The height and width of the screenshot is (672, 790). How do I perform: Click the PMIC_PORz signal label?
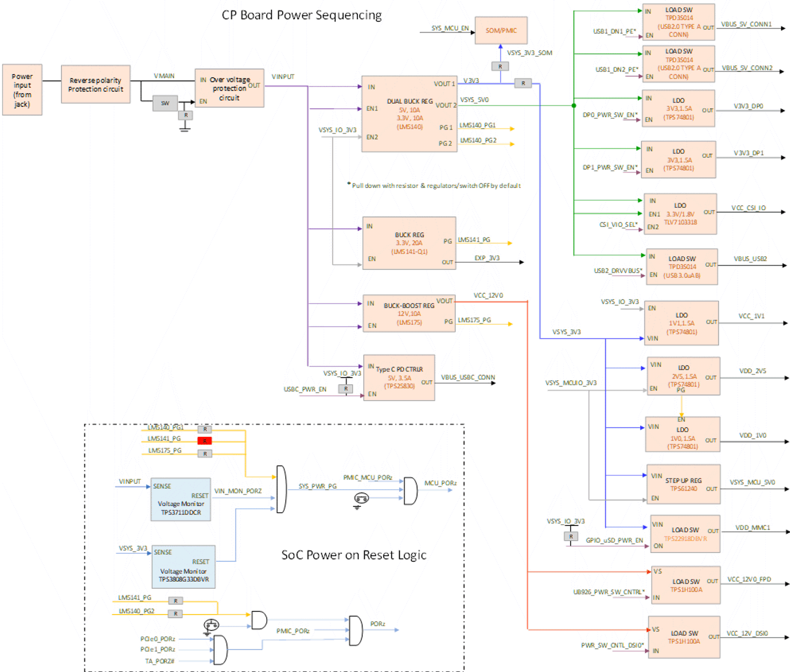293,631
